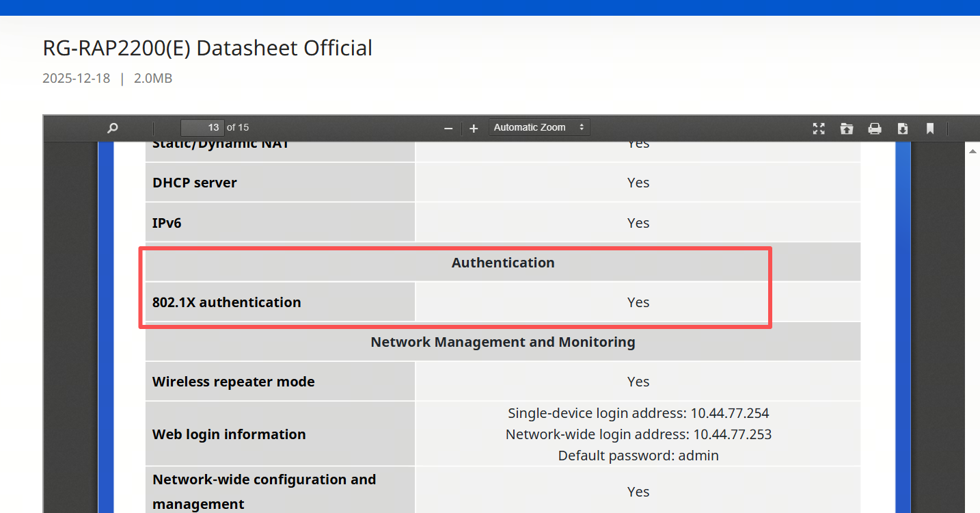Click the scrollbar up arrow

point(972,151)
